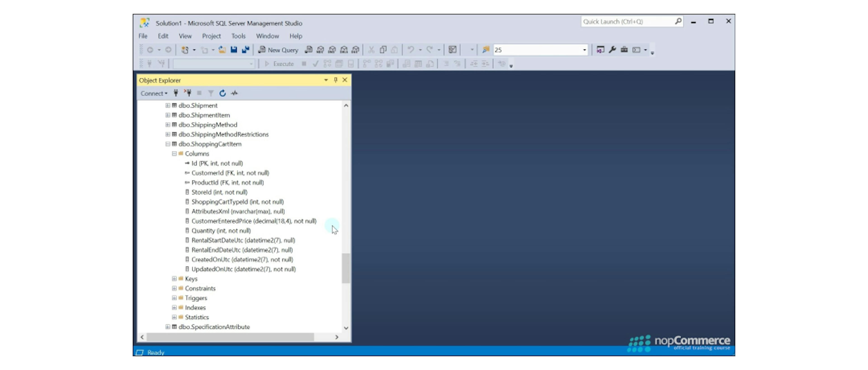Click the Open File folder icon

[222, 50]
